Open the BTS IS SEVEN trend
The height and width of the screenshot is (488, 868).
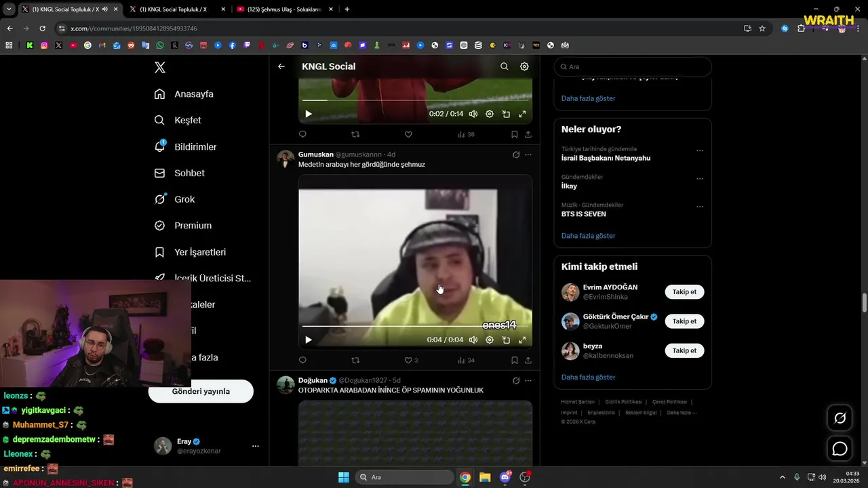[x=583, y=214]
